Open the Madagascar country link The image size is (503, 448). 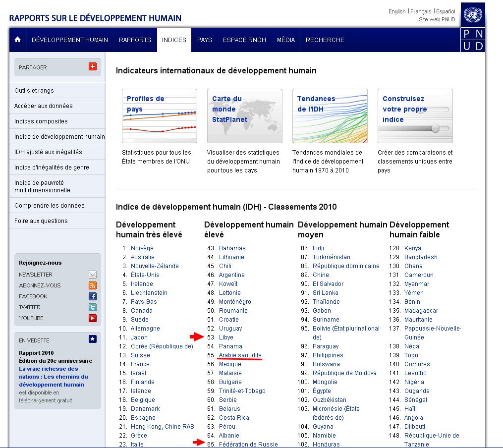(x=421, y=311)
